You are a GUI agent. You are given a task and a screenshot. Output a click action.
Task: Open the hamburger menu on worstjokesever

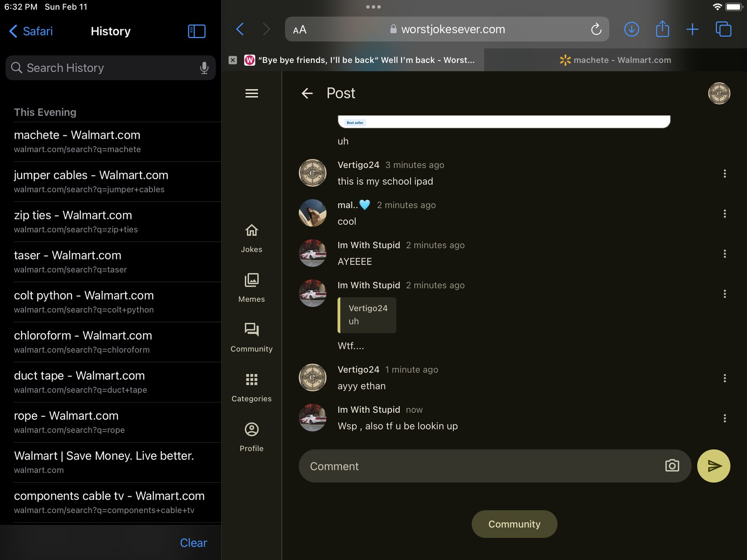tap(251, 93)
